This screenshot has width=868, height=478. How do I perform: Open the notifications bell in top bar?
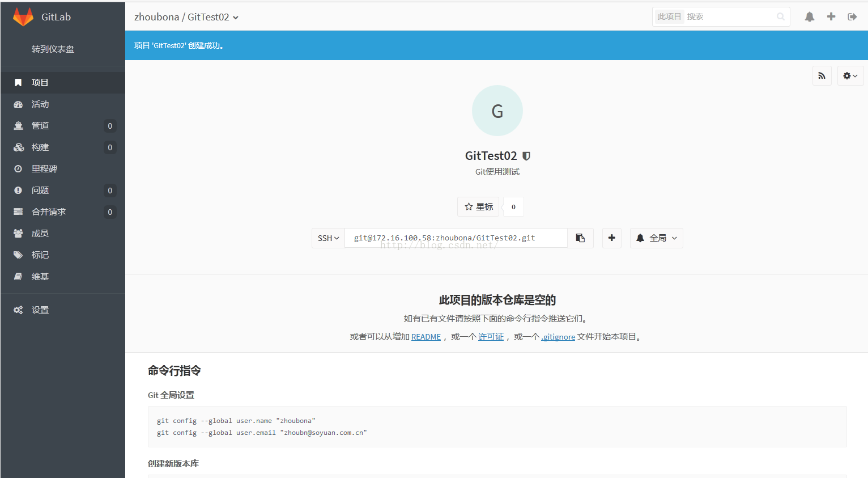(x=810, y=17)
